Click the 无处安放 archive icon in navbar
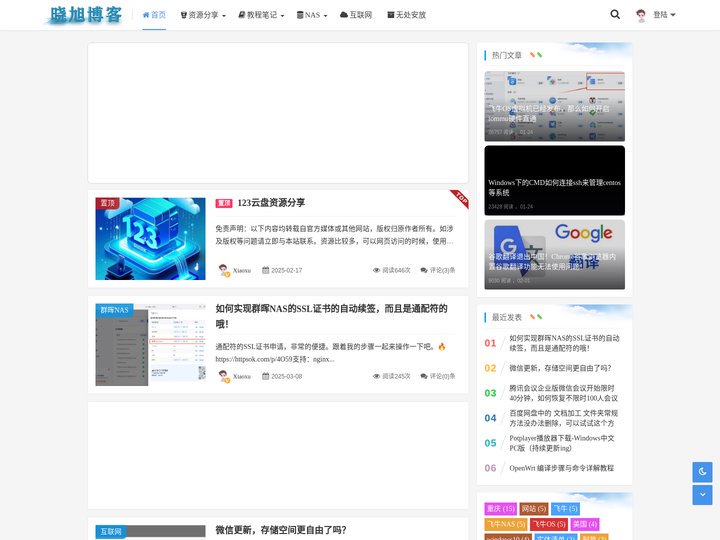The image size is (720, 540). (x=391, y=15)
